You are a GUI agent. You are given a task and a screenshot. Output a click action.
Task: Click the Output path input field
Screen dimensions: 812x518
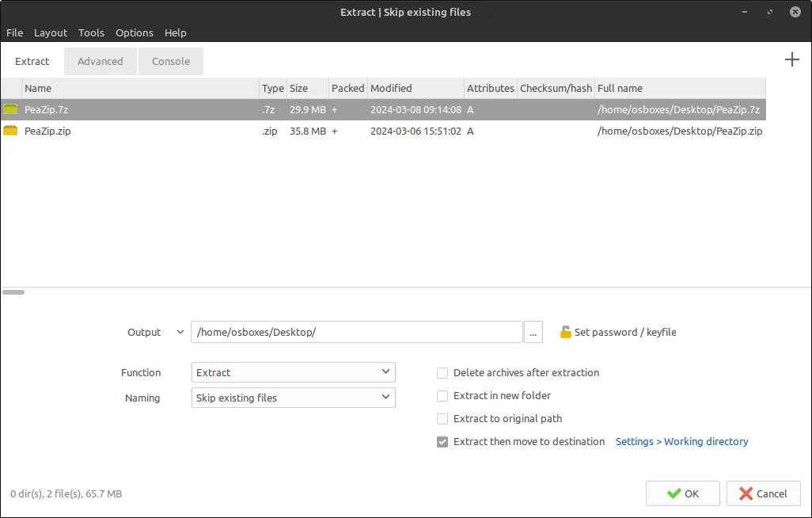coord(357,332)
